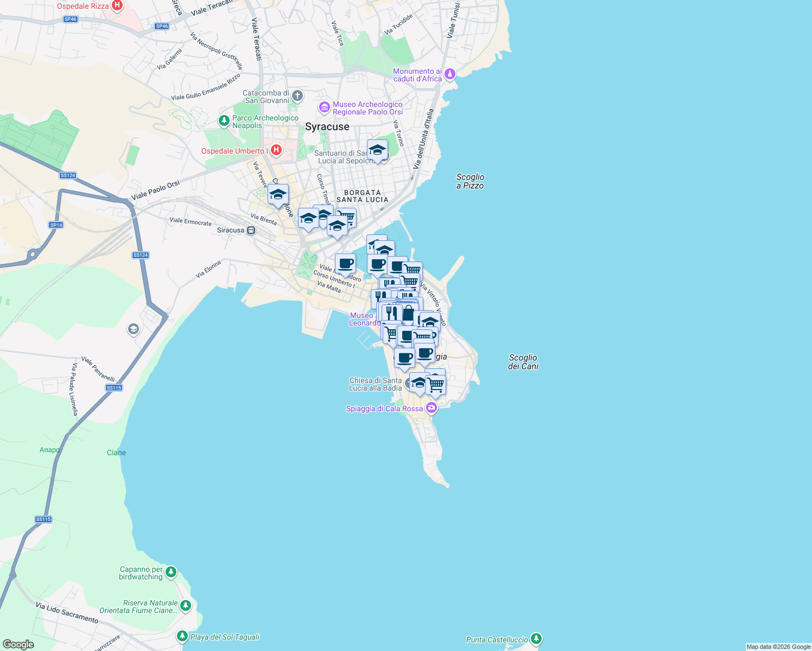Click the Syracuse city label
Viewport: 812px width, 651px height.
coord(328,126)
